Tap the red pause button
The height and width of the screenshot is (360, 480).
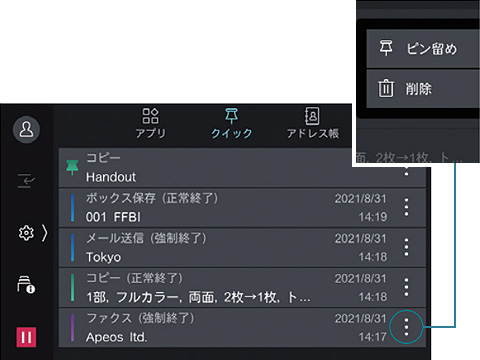(26, 337)
